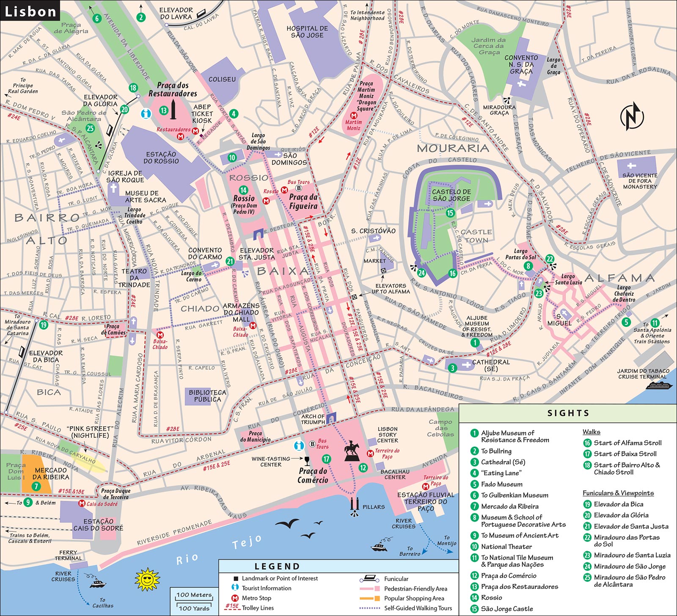Click the 'ALFAMA' neighborhood label
Screen dimensions: 677x616
point(619,278)
